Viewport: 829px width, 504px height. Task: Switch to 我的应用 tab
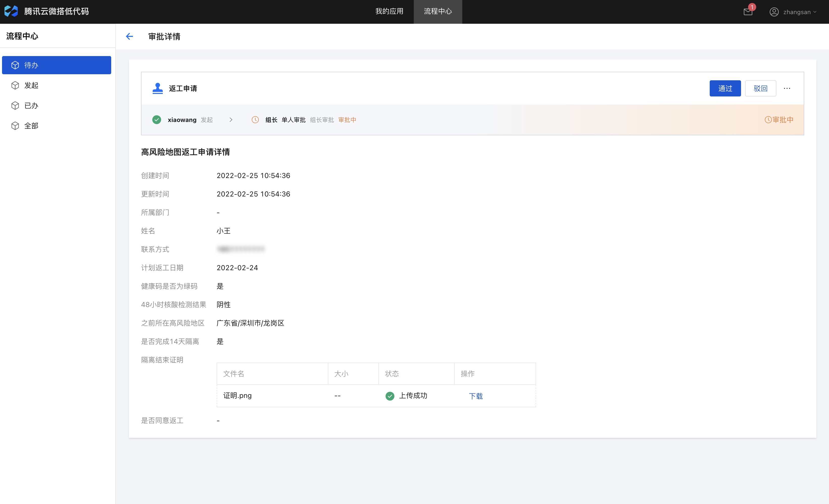pos(389,11)
